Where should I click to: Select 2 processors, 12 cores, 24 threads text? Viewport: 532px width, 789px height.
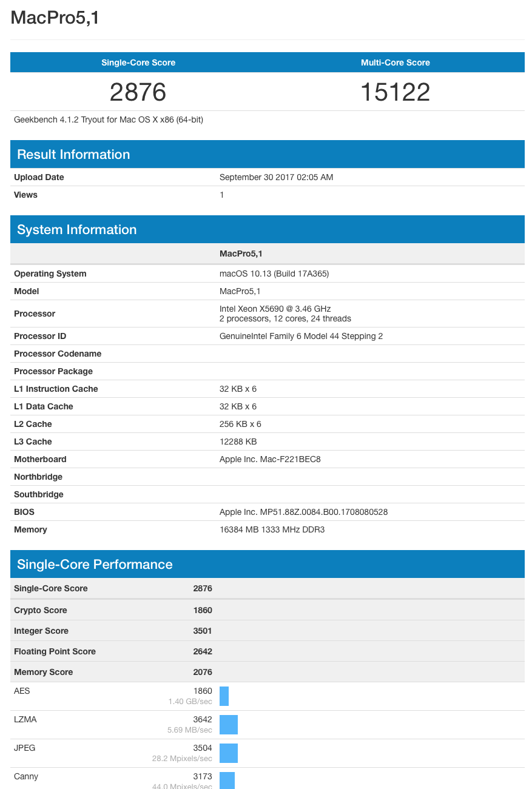click(x=285, y=318)
